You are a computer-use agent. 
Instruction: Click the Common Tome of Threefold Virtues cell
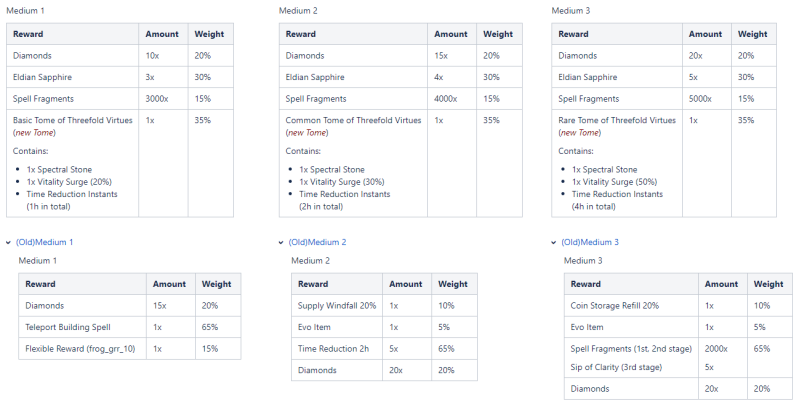coord(340,120)
